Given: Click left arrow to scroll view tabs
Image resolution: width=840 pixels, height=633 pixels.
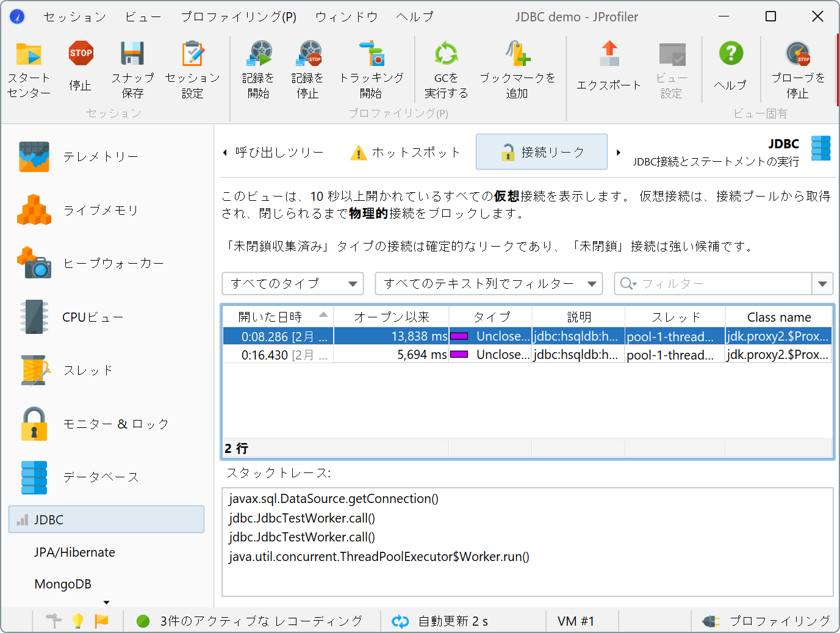Looking at the screenshot, I should [x=224, y=153].
